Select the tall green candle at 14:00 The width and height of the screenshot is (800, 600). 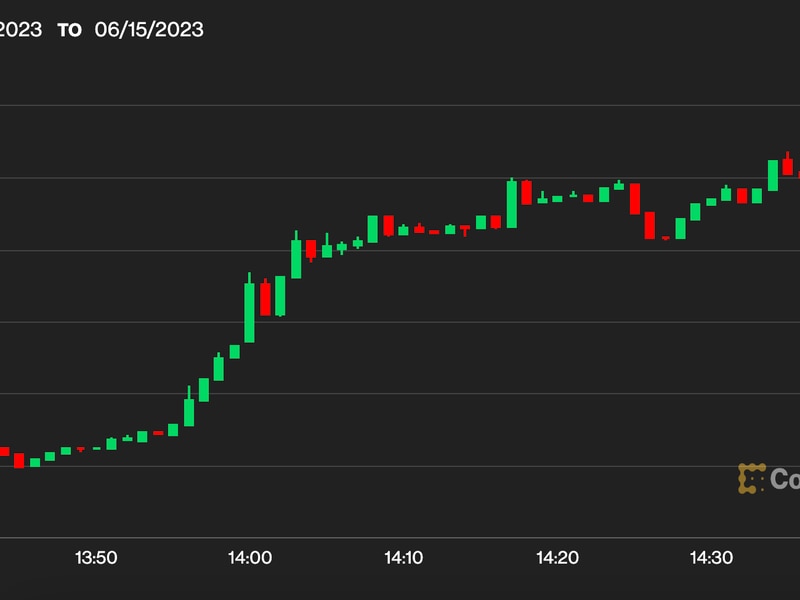tap(249, 312)
